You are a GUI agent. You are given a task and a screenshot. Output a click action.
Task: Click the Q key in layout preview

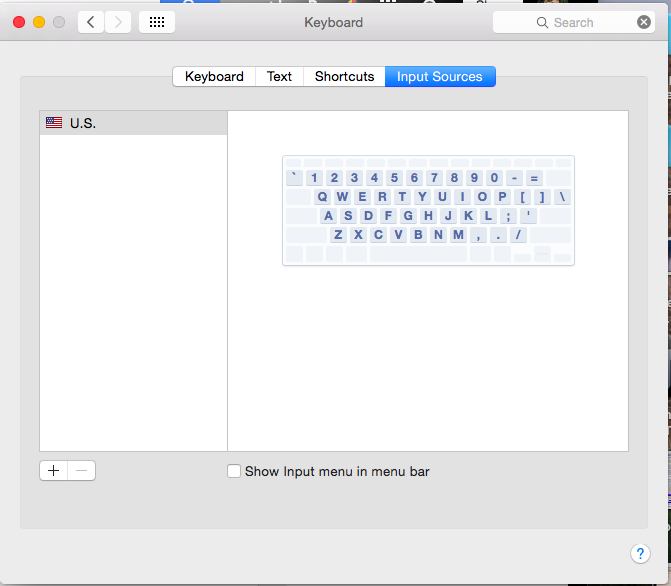(322, 197)
